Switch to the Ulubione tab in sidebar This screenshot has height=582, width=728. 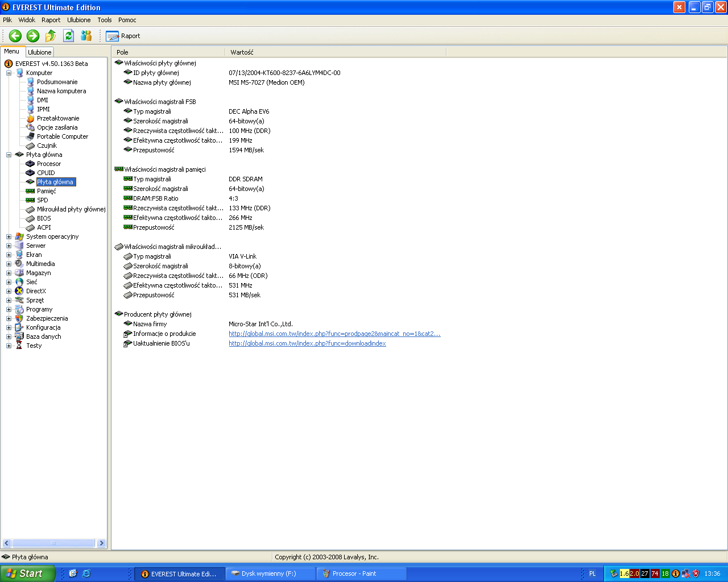pyautogui.click(x=40, y=52)
